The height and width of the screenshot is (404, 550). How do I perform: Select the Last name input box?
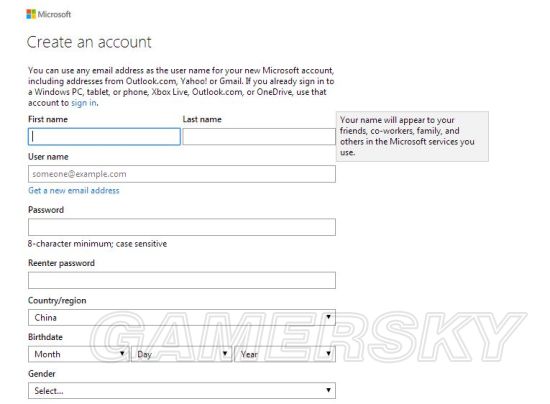pyautogui.click(x=259, y=136)
